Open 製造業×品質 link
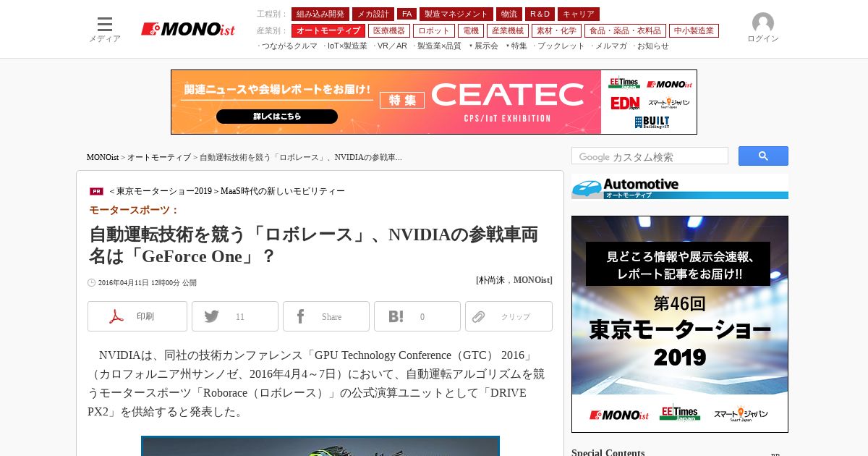This screenshot has width=868, height=456. click(438, 46)
